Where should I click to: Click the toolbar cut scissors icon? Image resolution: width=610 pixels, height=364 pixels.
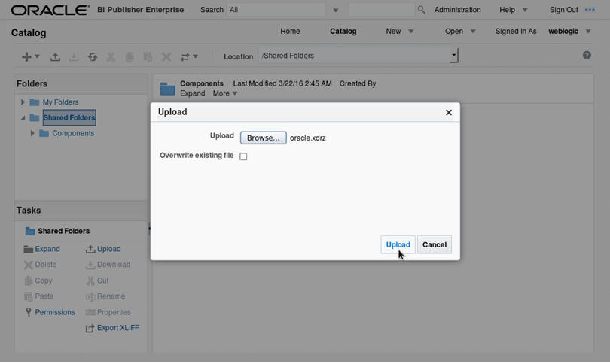click(x=111, y=56)
